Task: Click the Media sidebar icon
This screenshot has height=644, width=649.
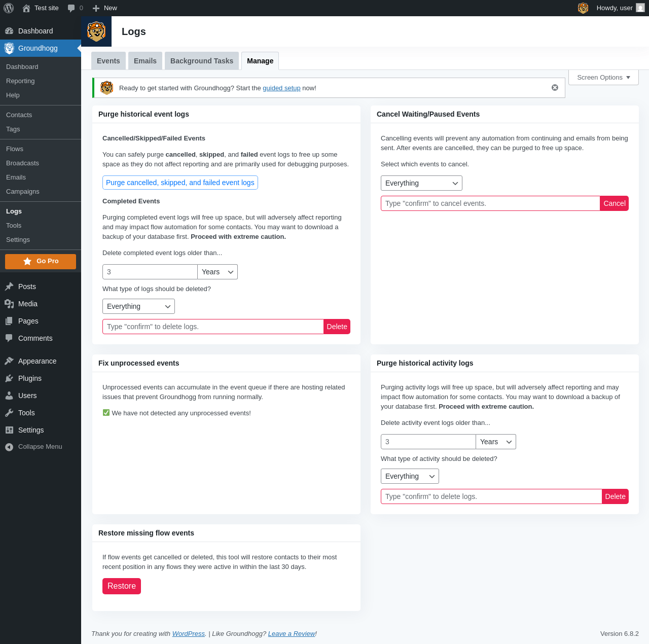Action: (9, 304)
